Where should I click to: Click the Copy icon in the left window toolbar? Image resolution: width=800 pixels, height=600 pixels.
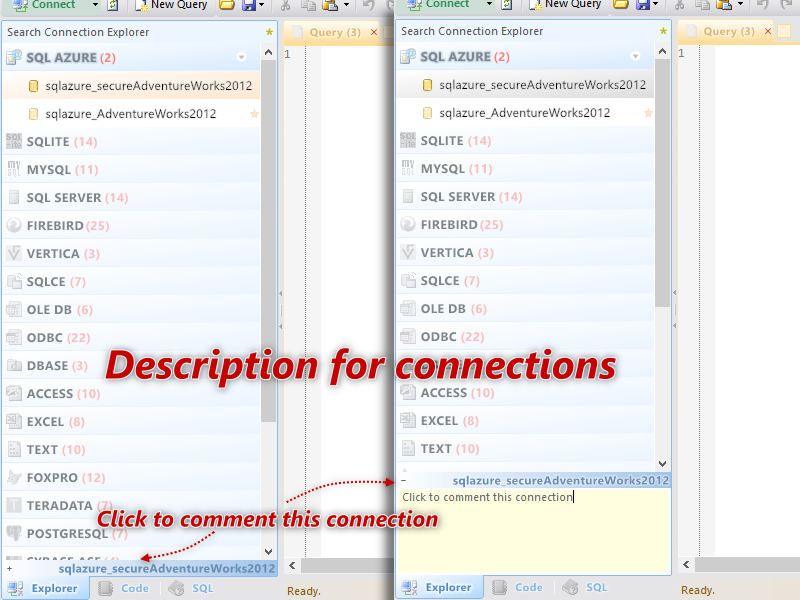click(x=308, y=5)
